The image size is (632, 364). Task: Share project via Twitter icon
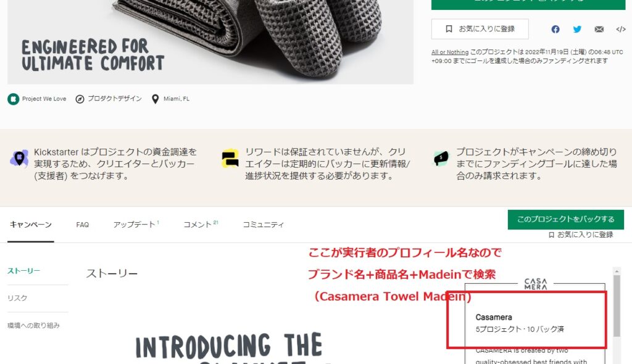click(x=577, y=29)
